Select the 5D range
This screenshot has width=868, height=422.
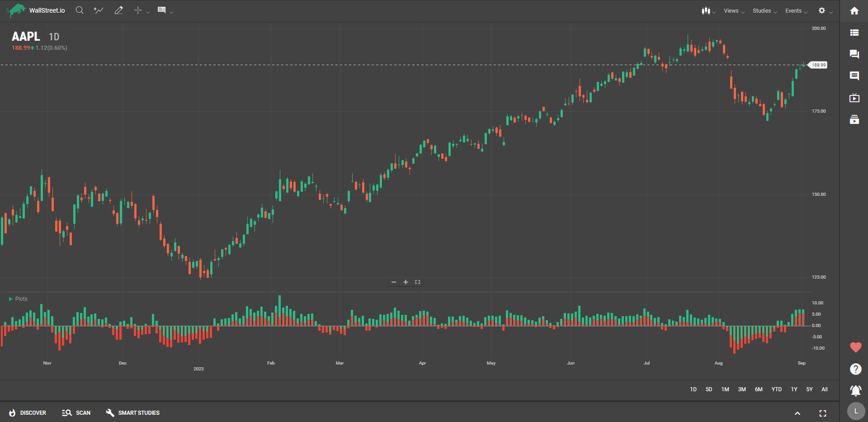tap(709, 389)
